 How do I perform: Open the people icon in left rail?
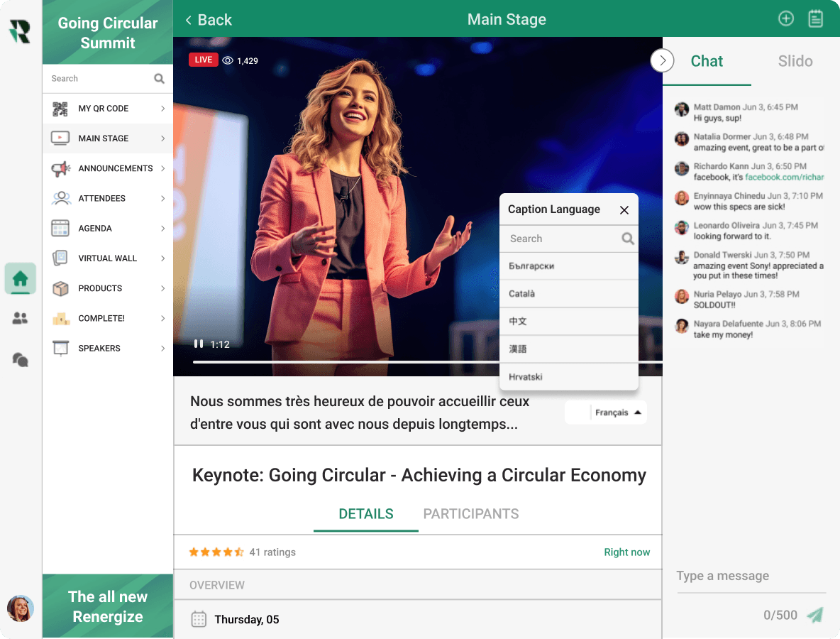(21, 318)
